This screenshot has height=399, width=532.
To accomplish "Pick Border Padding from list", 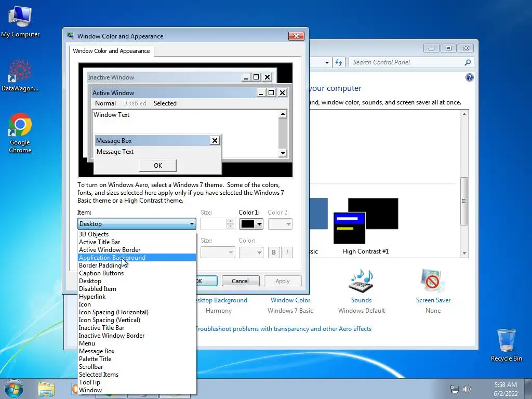I will (137, 265).
